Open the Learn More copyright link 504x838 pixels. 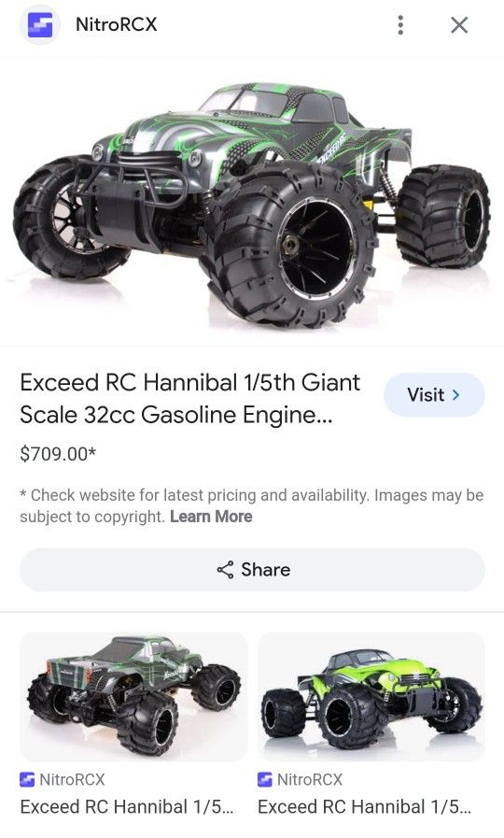tap(211, 517)
